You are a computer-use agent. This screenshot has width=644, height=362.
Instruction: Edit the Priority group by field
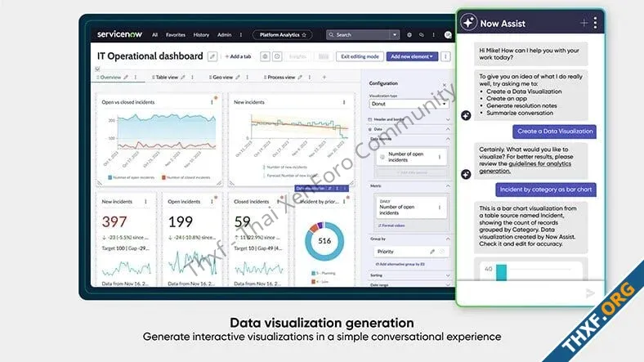coord(432,252)
